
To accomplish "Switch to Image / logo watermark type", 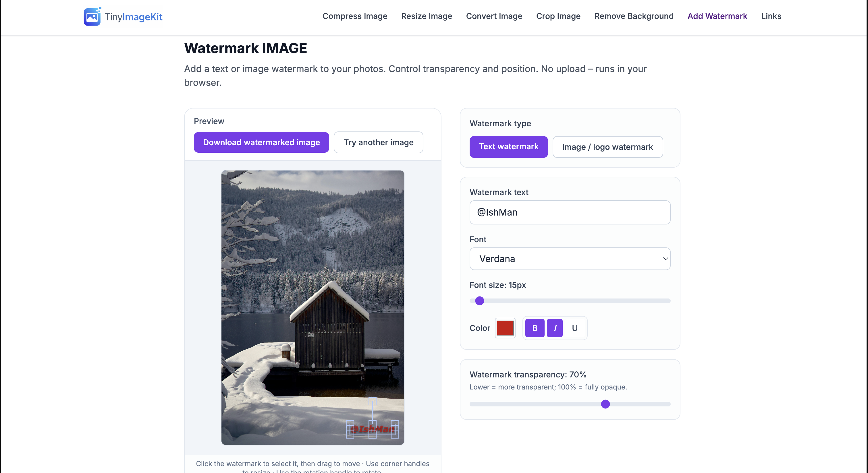I will [x=607, y=147].
